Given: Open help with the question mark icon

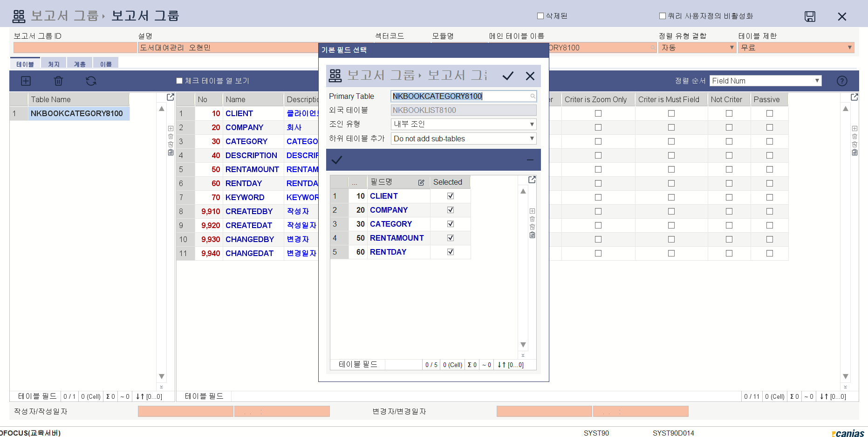Looking at the screenshot, I should pos(842,81).
